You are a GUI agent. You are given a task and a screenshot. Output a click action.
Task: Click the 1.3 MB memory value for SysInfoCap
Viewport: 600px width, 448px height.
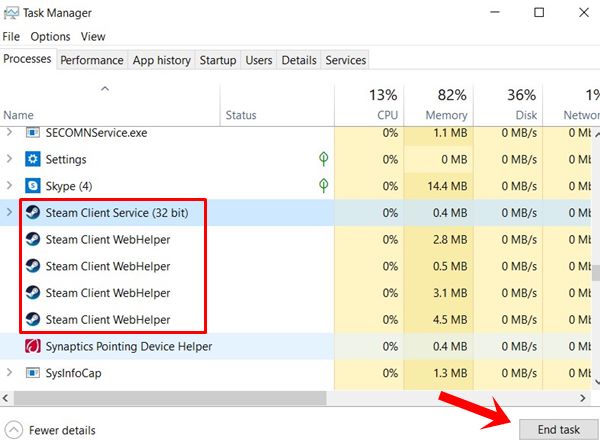pyautogui.click(x=450, y=373)
